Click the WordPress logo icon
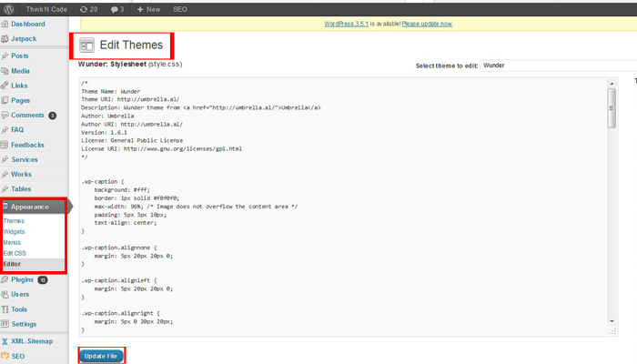Image resolution: width=637 pixels, height=364 pixels. click(x=8, y=9)
